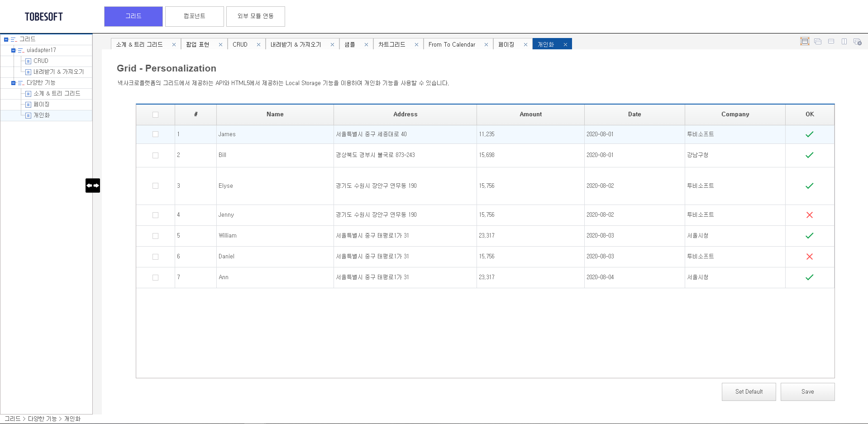Screen dimensions: 868x424
Task: Click the Set Default button
Action: pyautogui.click(x=749, y=391)
